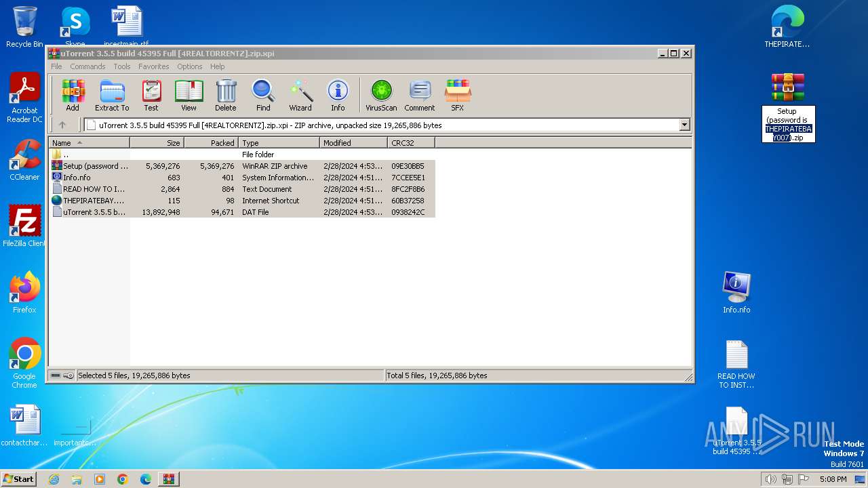Open Acrobat Reader DC desktop icon
Image resolution: width=868 pixels, height=488 pixels.
(x=24, y=98)
